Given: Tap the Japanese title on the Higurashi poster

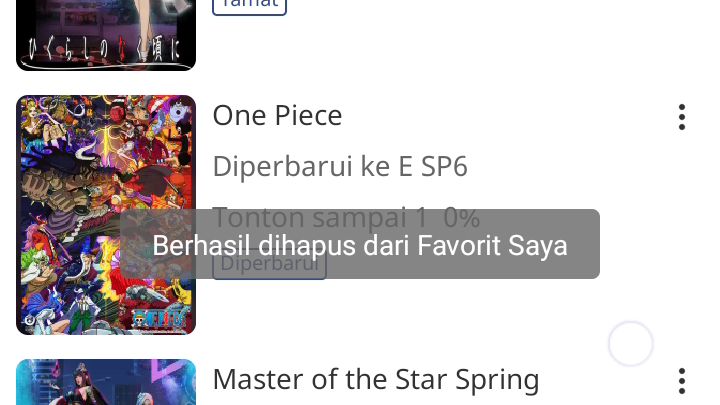Looking at the screenshot, I should point(104,50).
